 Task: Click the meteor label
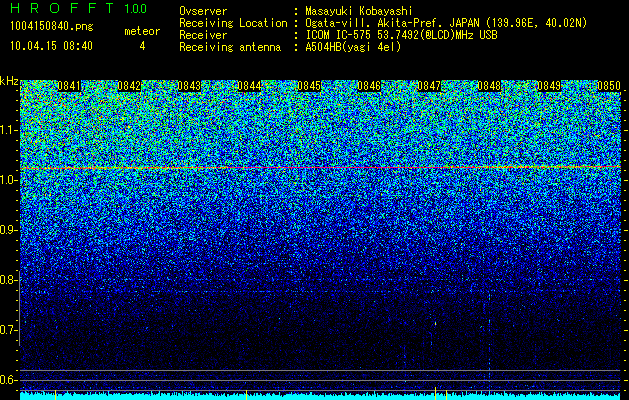[142, 31]
